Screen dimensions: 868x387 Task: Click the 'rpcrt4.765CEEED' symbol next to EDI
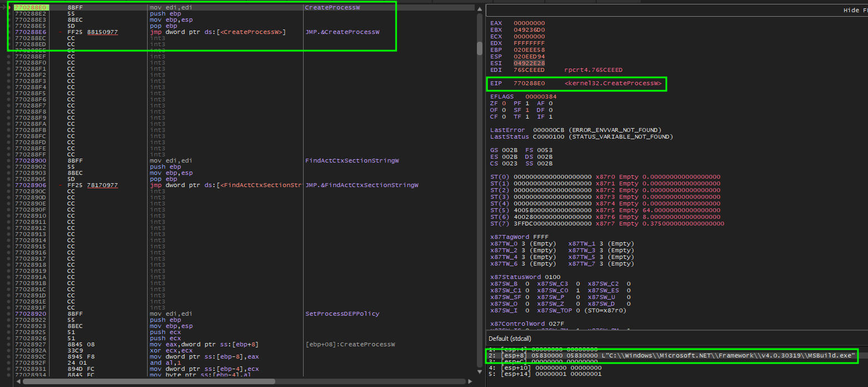[x=593, y=70]
